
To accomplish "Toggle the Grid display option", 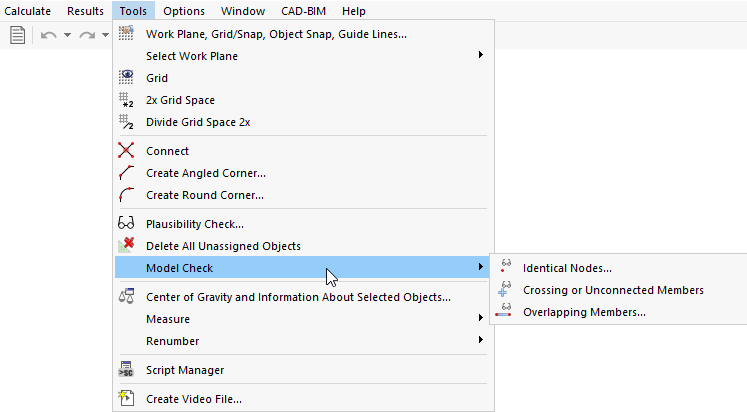I will point(156,78).
